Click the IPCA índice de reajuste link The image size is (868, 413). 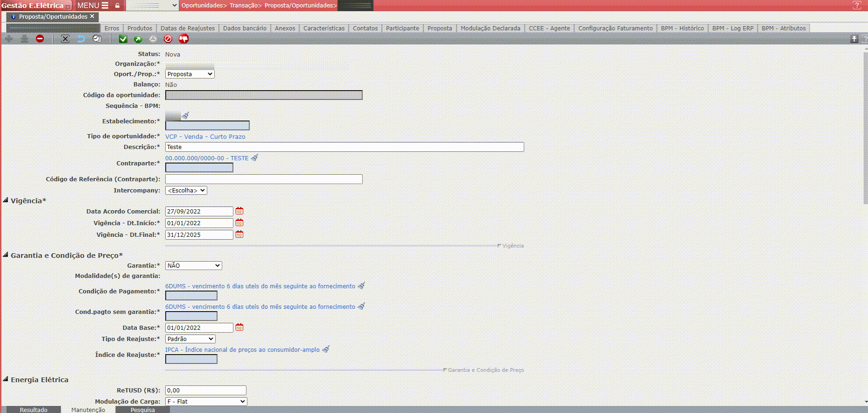tap(242, 349)
